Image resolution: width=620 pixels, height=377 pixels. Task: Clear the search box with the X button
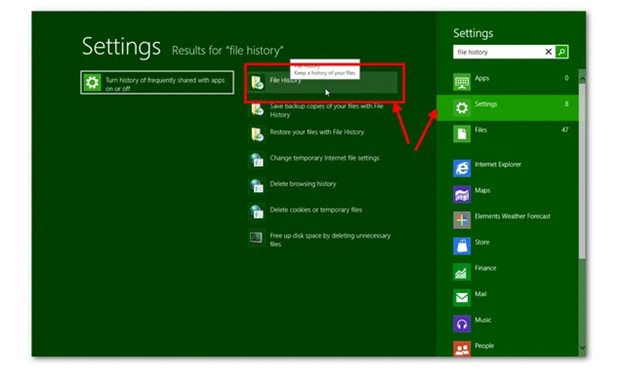[548, 52]
